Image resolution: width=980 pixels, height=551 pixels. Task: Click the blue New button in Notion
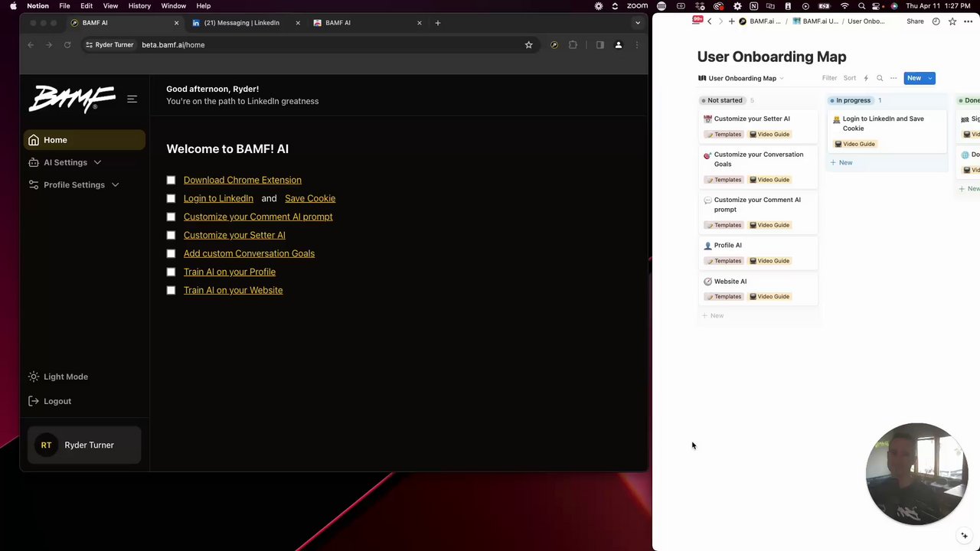(914, 78)
